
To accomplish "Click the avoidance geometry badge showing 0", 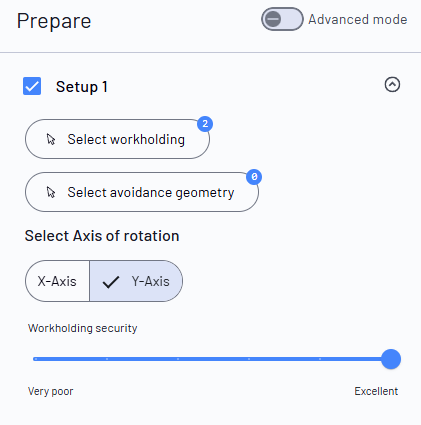I will [x=254, y=177].
